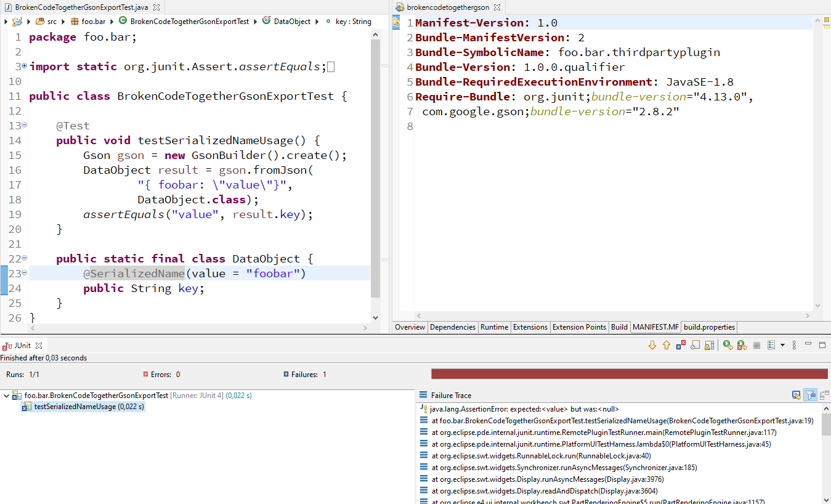The image size is (831, 504).
Task: Jump to the previous failed test
Action: 667,344
